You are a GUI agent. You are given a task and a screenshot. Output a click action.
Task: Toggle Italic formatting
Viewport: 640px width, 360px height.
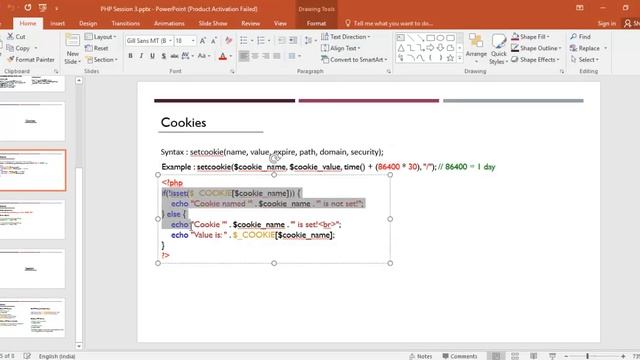pos(141,56)
